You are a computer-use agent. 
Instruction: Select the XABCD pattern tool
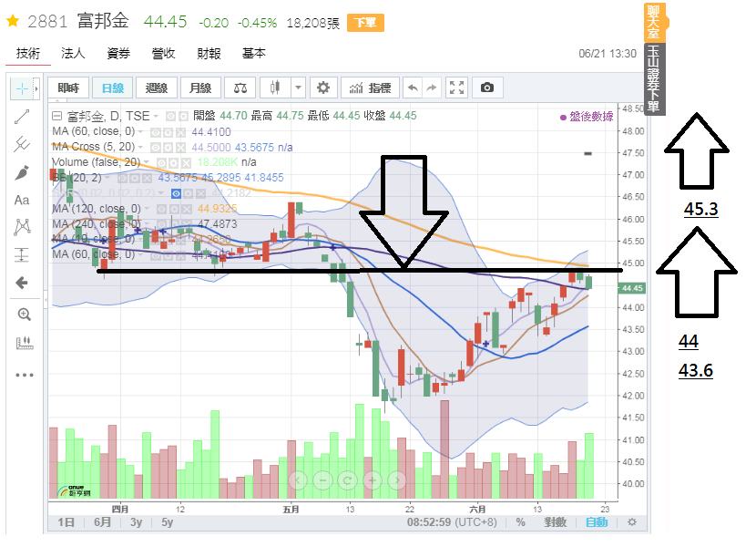coord(22,227)
